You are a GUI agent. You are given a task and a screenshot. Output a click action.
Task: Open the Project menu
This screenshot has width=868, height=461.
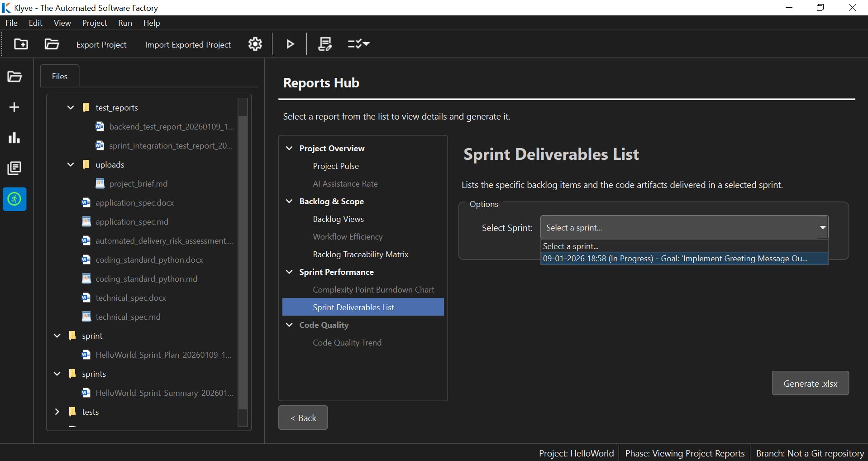pos(94,23)
